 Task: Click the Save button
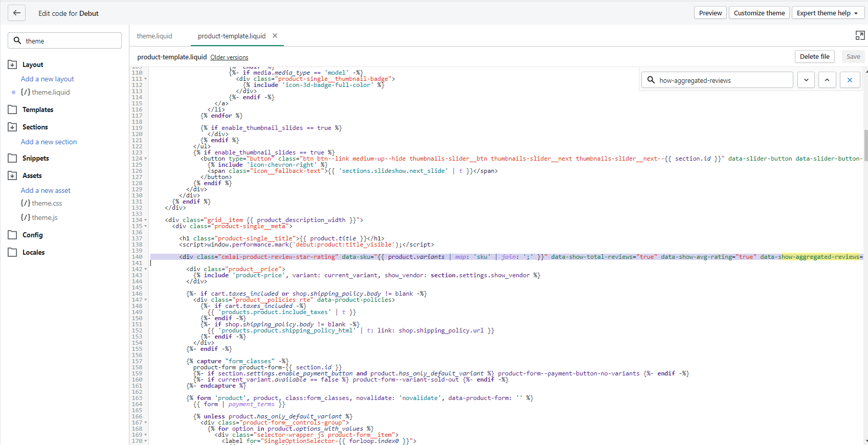pos(853,56)
